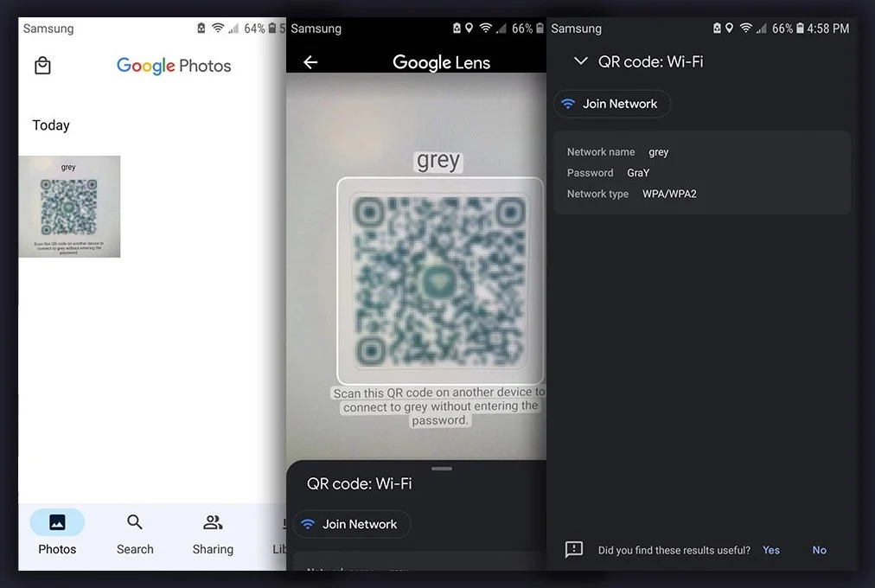Tap the Search tab magnifier icon

[135, 522]
